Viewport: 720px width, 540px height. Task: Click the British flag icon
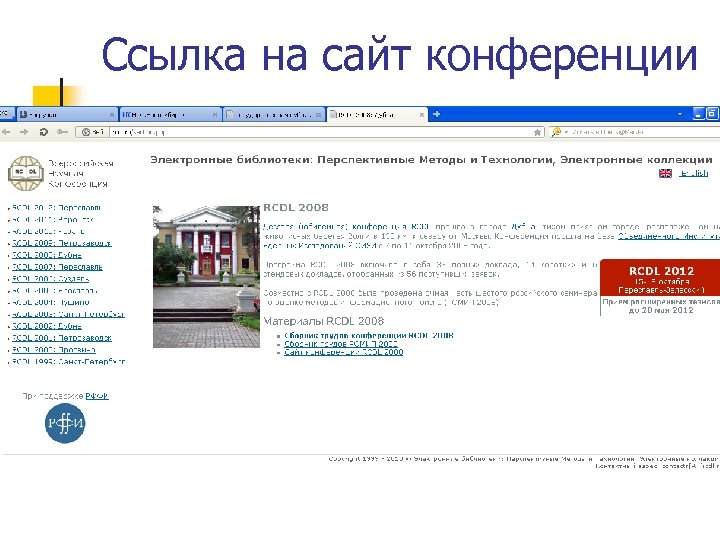pyautogui.click(x=665, y=174)
